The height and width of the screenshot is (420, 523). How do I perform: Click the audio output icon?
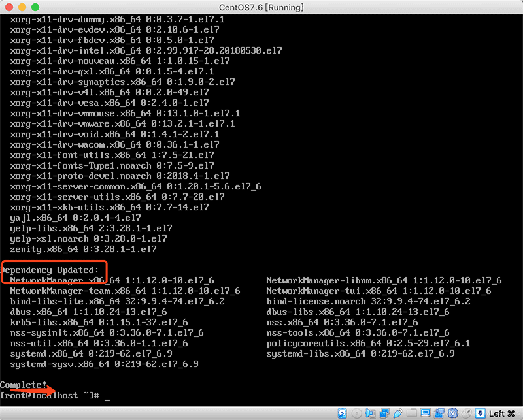coord(370,413)
